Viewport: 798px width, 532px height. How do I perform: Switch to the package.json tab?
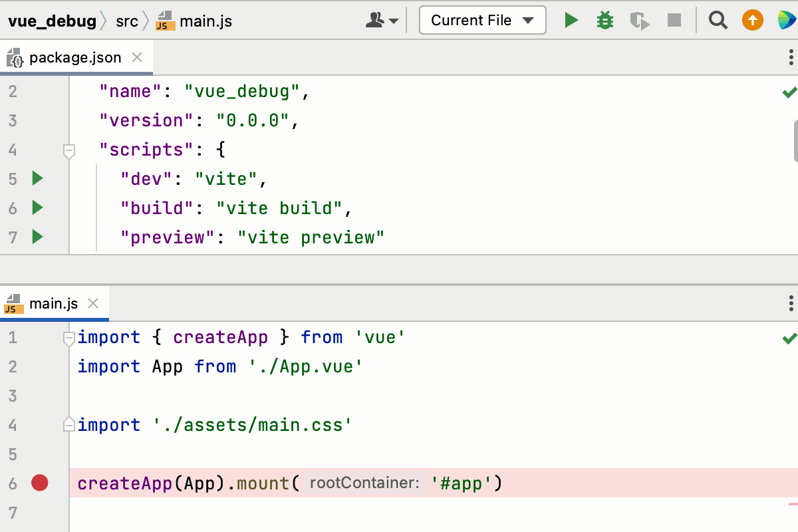coord(74,58)
